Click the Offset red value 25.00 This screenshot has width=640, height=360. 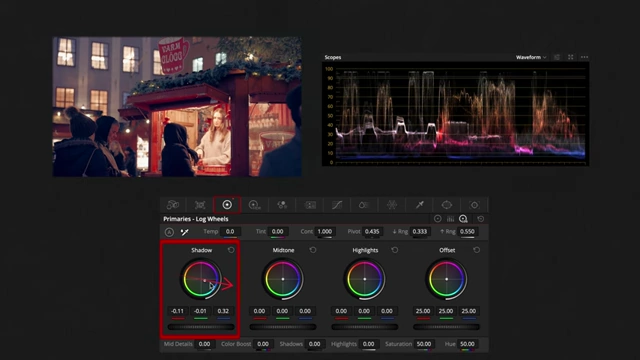423,311
